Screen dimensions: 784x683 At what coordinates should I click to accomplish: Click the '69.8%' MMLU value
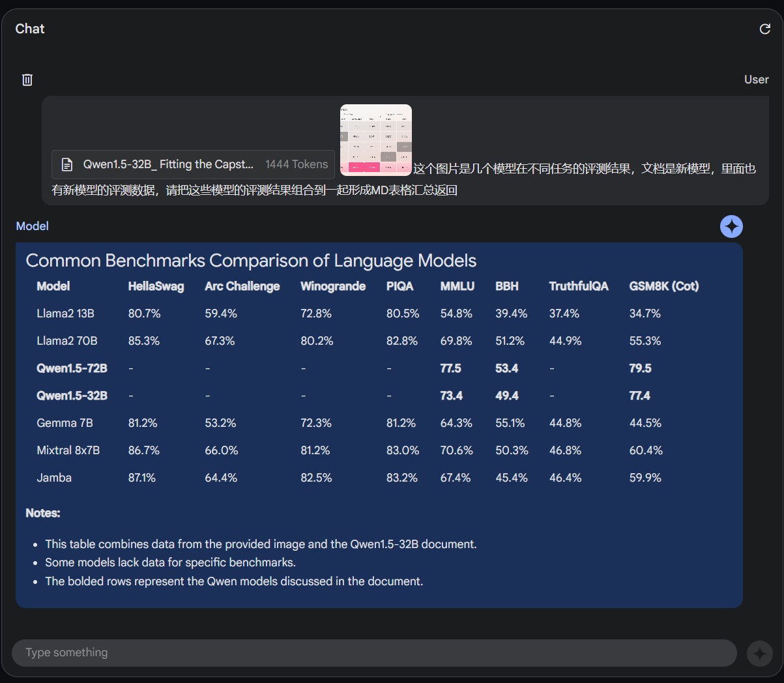point(456,341)
